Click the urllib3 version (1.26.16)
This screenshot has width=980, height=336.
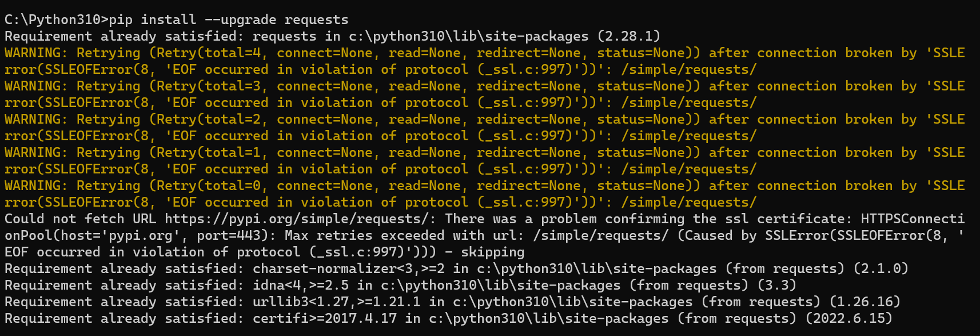tap(865, 302)
